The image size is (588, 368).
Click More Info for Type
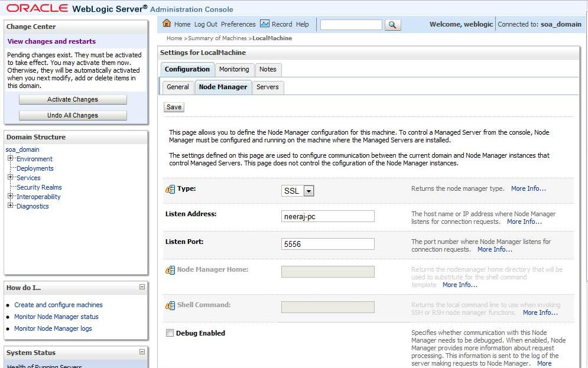click(x=528, y=188)
